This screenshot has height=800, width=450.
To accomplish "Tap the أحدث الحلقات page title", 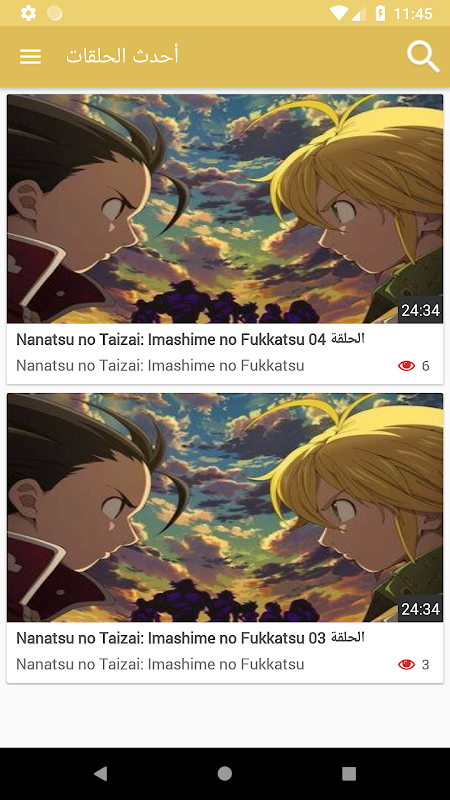I will pos(122,56).
